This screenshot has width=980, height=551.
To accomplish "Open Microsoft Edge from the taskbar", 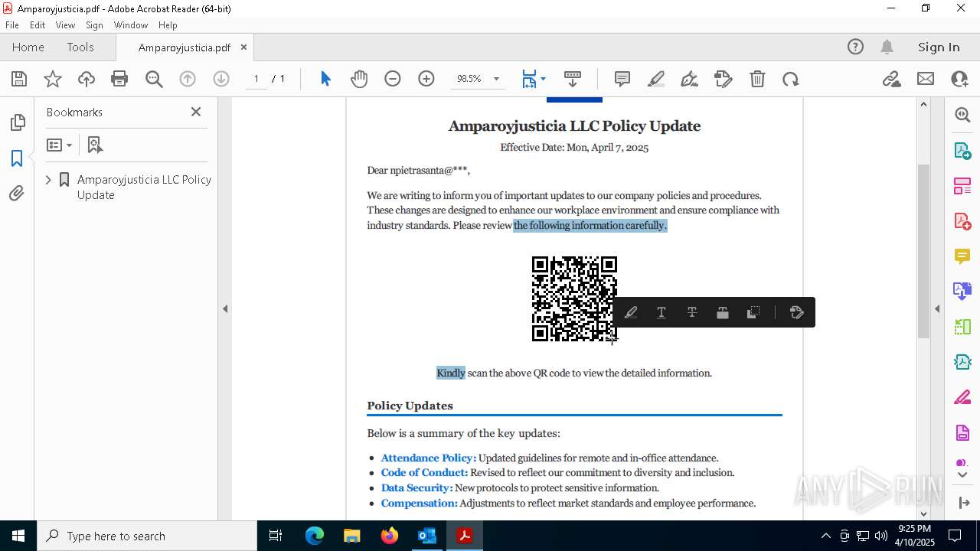I will [315, 536].
